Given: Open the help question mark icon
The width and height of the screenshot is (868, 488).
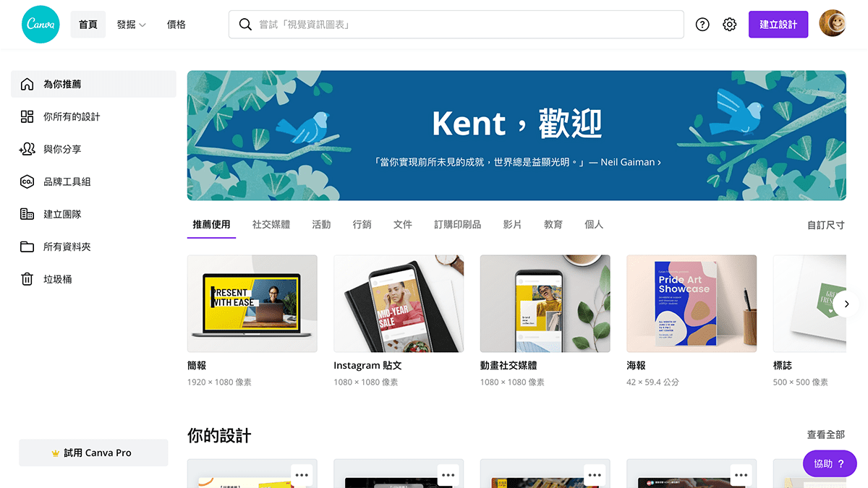Looking at the screenshot, I should 702,24.
